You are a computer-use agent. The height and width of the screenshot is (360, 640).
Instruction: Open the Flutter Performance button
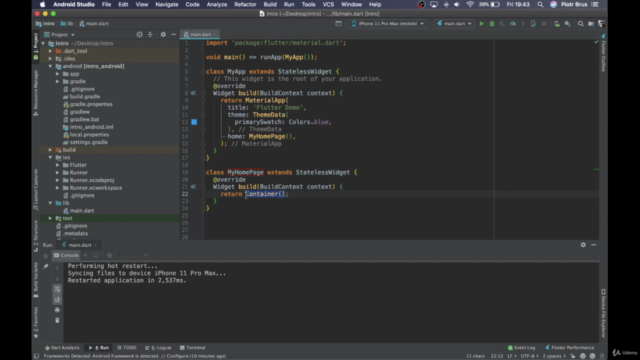click(x=569, y=348)
